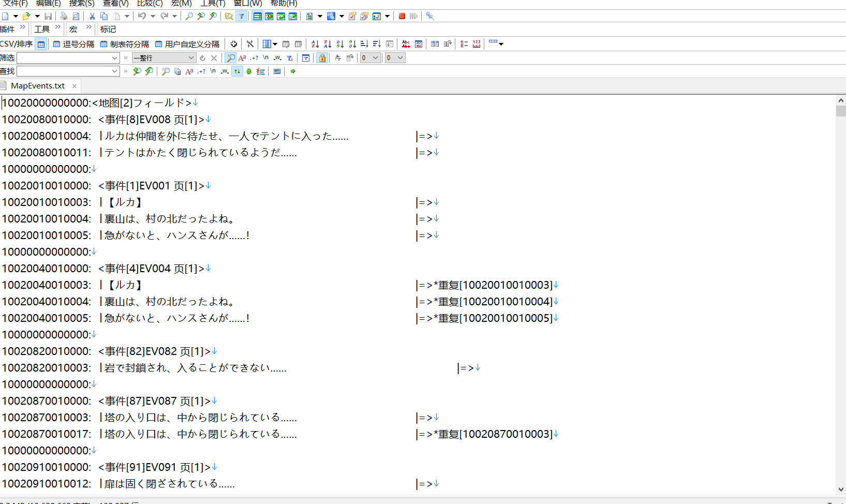This screenshot has height=504, width=846.
Task: Click the 标记 toolbar label
Action: coord(108,29)
